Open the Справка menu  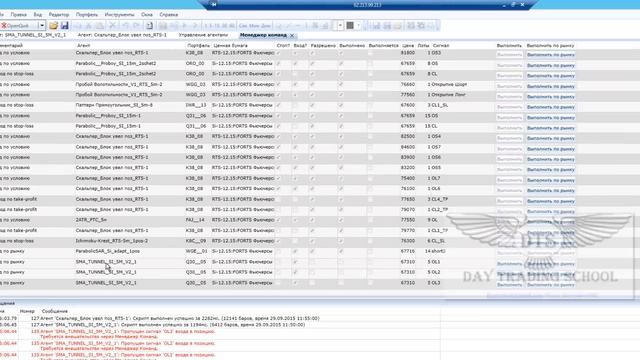pyautogui.click(x=169, y=15)
